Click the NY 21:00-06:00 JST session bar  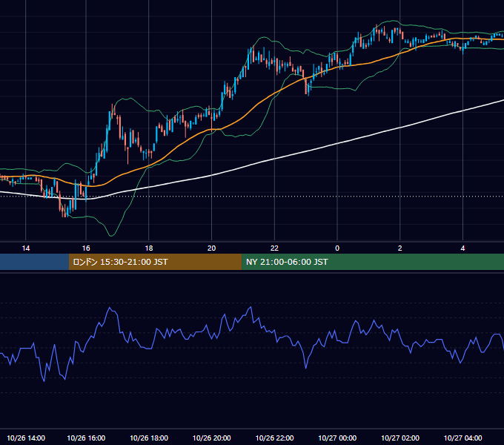tap(373, 262)
